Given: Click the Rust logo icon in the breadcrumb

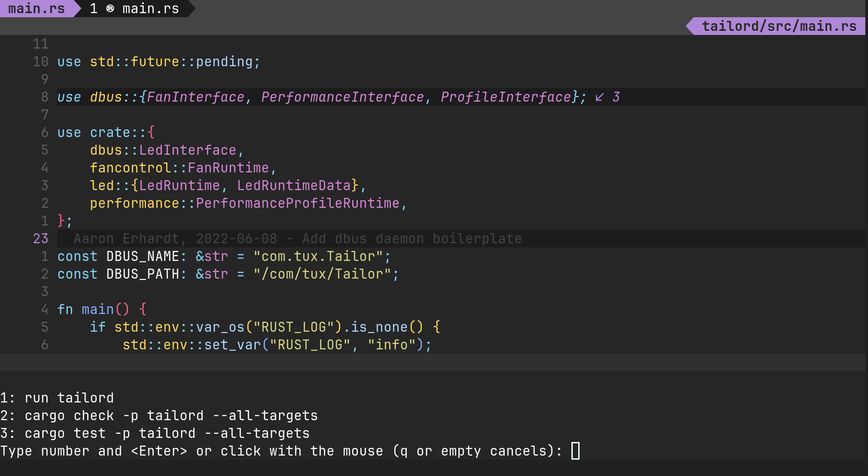Looking at the screenshot, I should (111, 9).
